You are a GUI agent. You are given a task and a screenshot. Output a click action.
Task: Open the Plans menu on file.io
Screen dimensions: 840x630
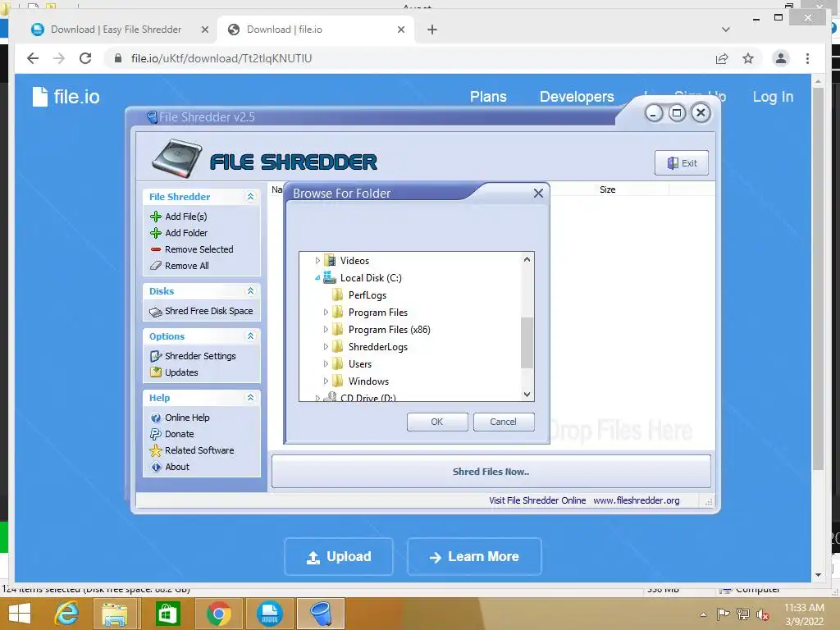(488, 97)
